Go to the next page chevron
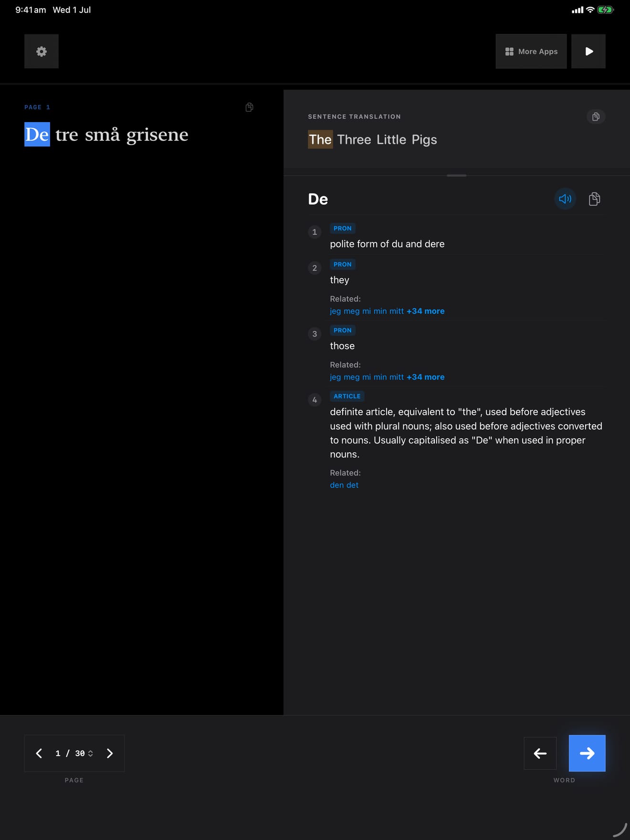 point(110,753)
